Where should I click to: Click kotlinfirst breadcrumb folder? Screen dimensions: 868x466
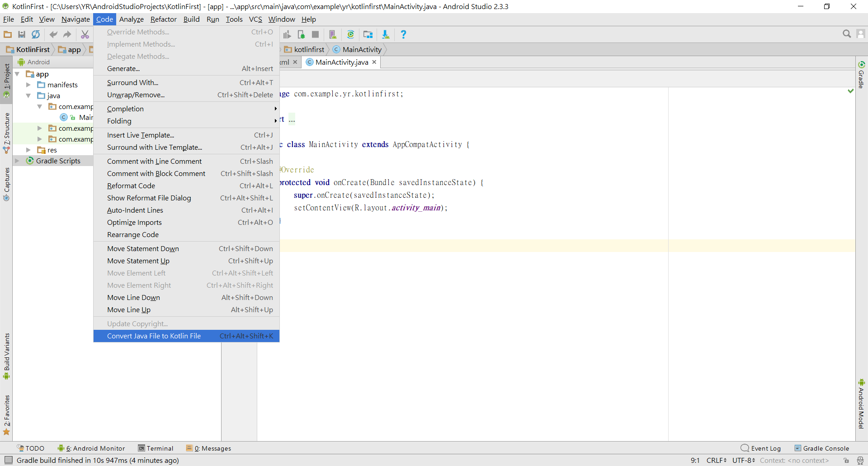pos(304,49)
